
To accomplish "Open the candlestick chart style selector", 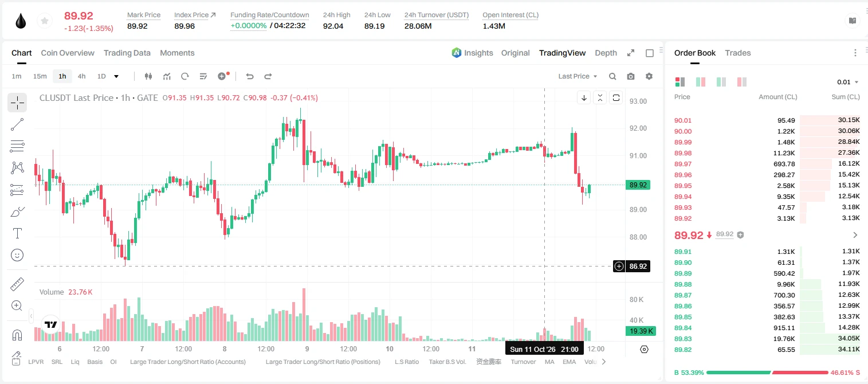I will tap(148, 76).
